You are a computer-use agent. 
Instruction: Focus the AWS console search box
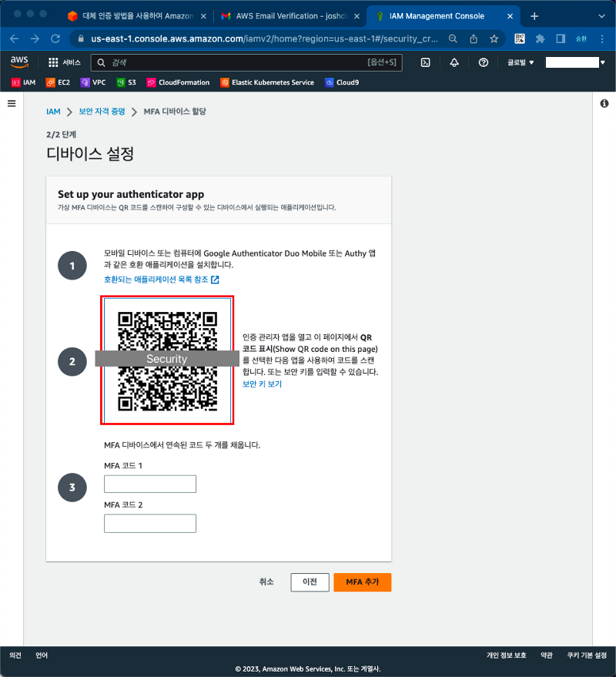click(x=246, y=62)
